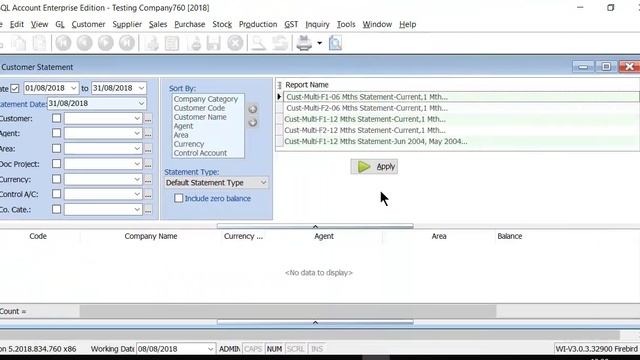
Task: Click the Refresh toolbar icon
Action: (x=280, y=43)
